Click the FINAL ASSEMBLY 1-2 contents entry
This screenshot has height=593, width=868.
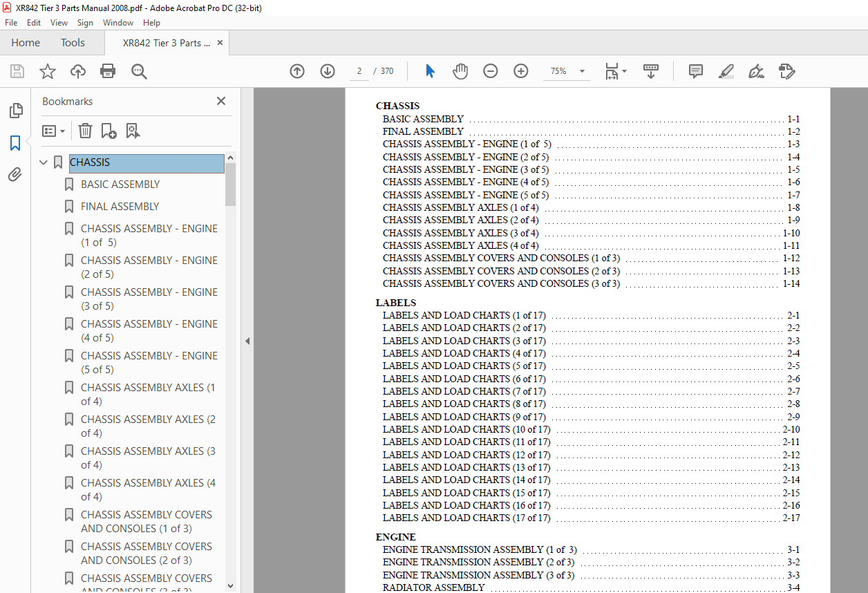(x=591, y=131)
